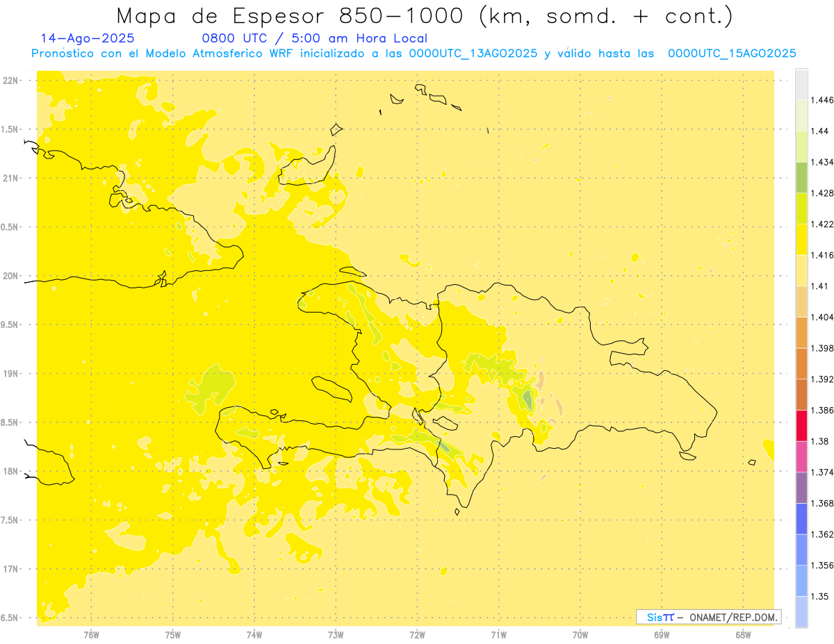Click the longitude label 70W
Image resolution: width=834 pixels, height=644 pixels.
(580, 634)
